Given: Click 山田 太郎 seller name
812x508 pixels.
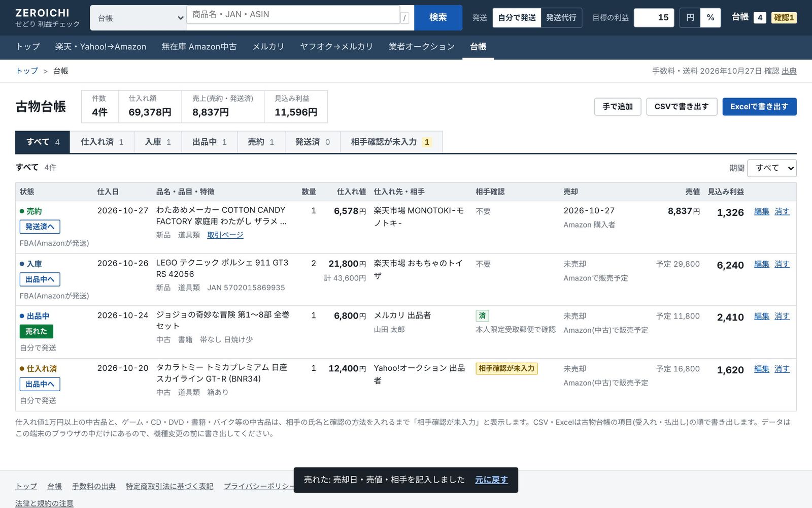Looking at the screenshot, I should (x=389, y=330).
